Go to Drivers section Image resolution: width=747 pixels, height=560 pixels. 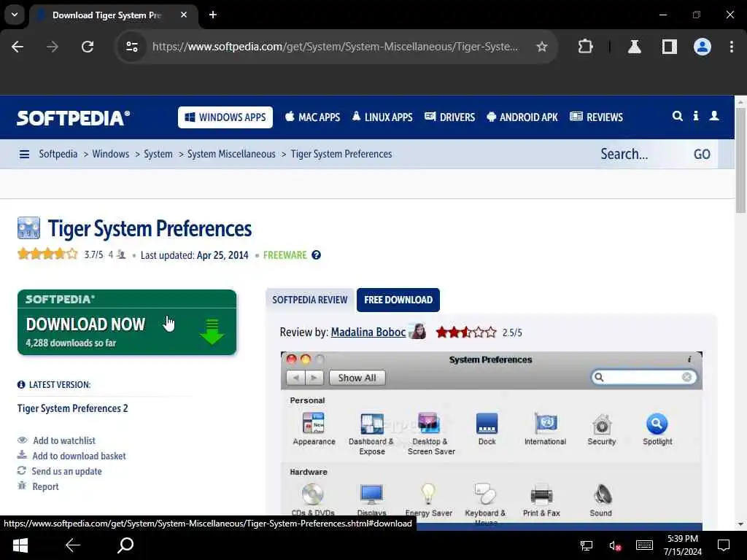(449, 117)
